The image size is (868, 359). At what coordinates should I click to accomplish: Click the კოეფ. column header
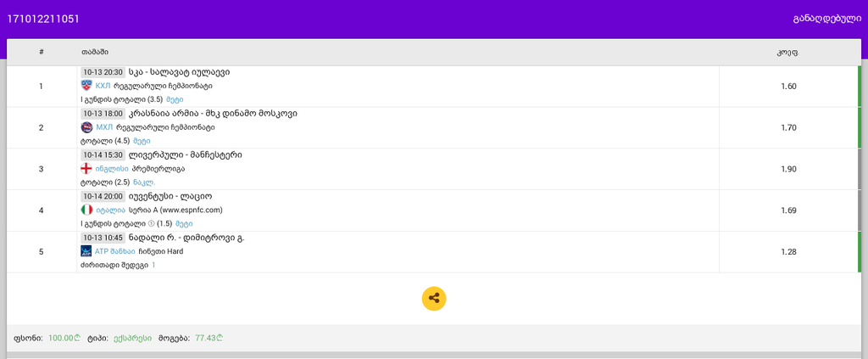pos(787,52)
